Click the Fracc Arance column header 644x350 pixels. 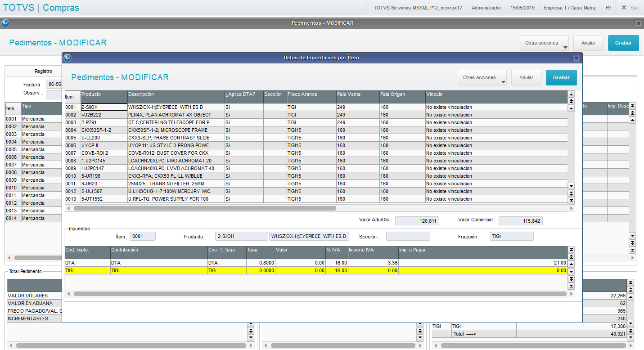coord(311,97)
